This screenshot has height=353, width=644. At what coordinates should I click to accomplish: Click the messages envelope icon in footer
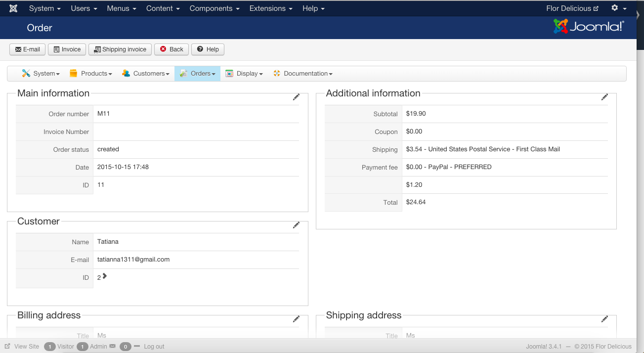point(112,347)
